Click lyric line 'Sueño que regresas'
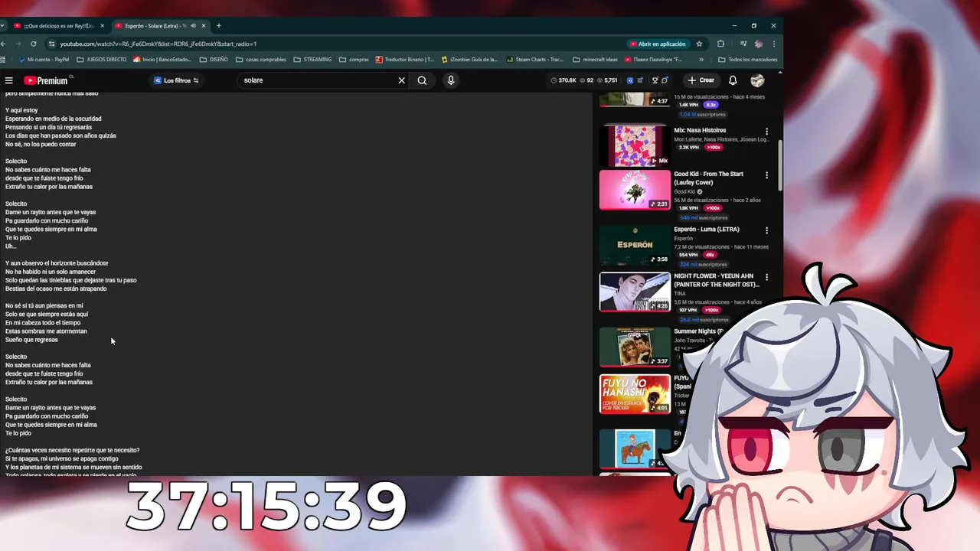Viewport: 980px width, 551px height. [x=31, y=340]
